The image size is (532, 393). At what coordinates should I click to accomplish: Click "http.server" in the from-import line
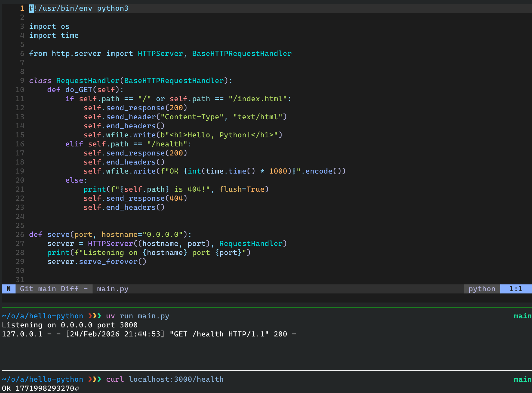pos(76,54)
